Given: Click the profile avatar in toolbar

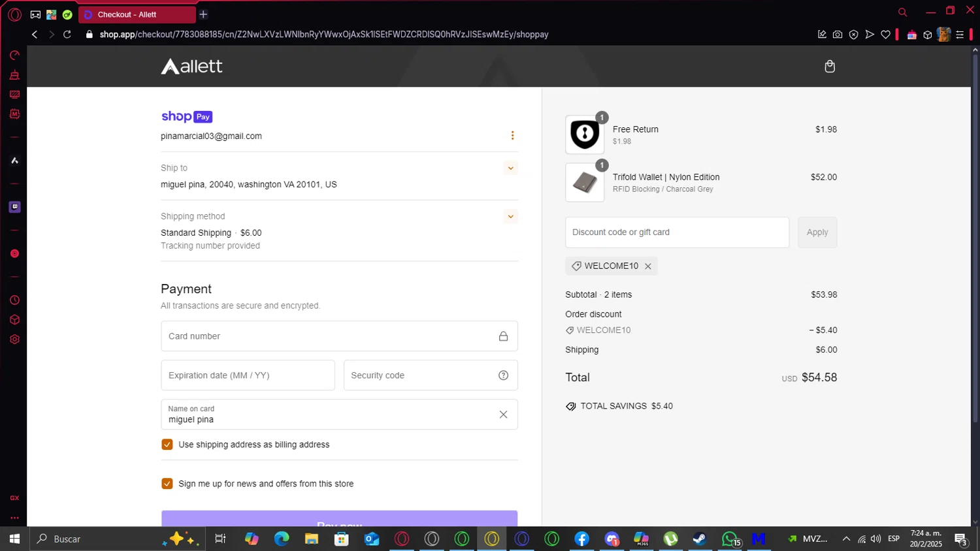Looking at the screenshot, I should pyautogui.click(x=943, y=35).
